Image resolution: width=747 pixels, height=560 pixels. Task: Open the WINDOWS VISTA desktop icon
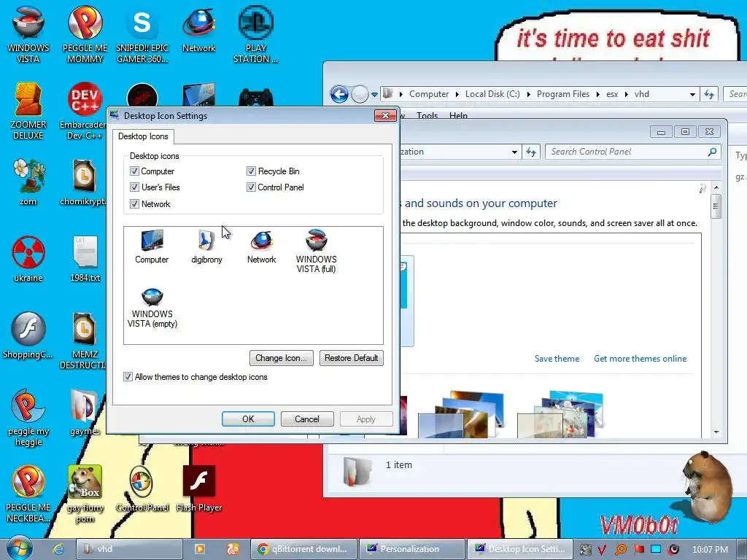pyautogui.click(x=28, y=34)
